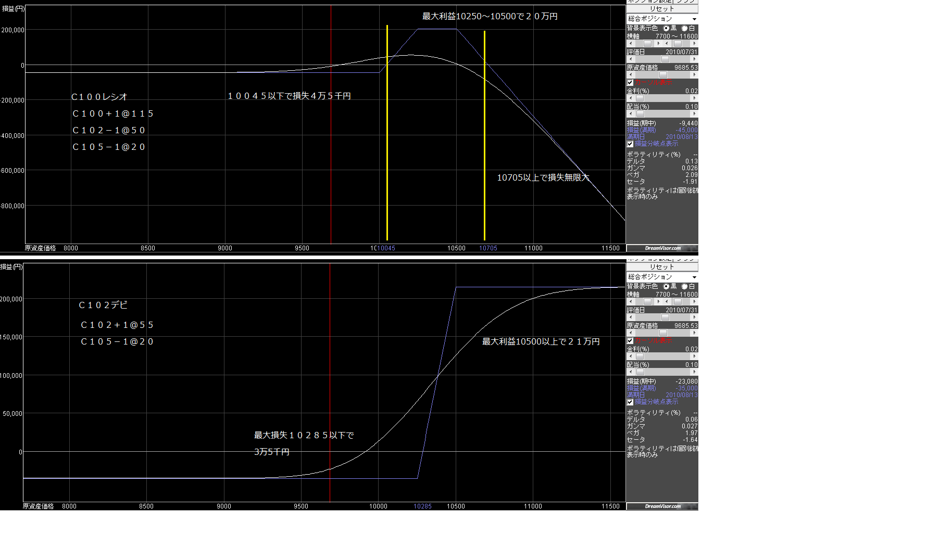
Task: Click the right arrow of the upper 配当(%) slider
Action: pos(694,114)
